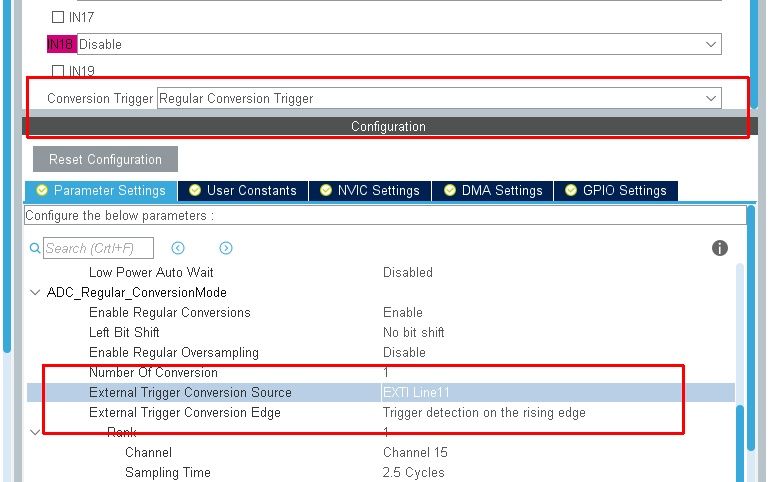Click the upper panel vertical scrollbar
Screen dimensions: 784x482
click(x=754, y=54)
